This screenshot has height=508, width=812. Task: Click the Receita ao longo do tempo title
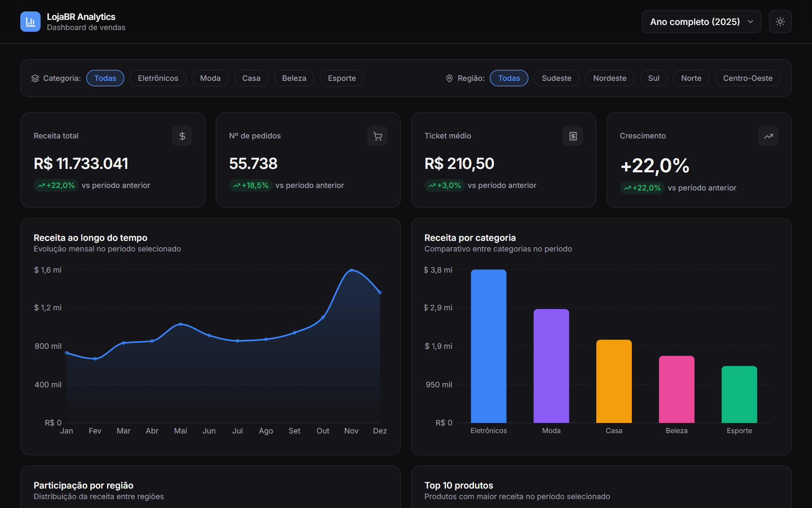pyautogui.click(x=91, y=238)
